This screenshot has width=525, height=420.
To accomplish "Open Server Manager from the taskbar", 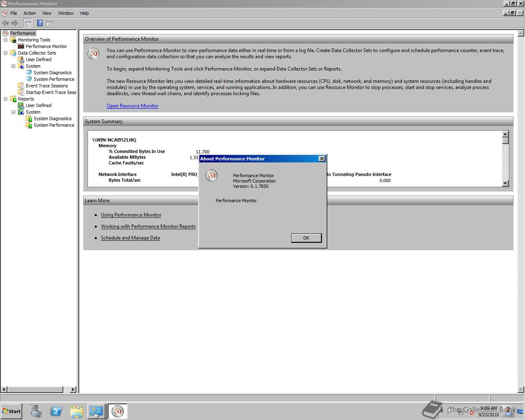I will point(36,411).
